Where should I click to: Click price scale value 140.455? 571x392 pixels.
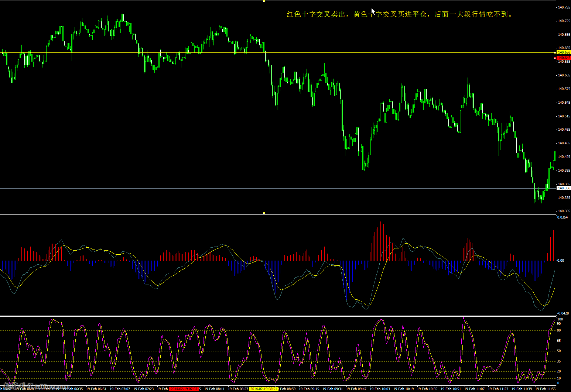[x=564, y=143]
